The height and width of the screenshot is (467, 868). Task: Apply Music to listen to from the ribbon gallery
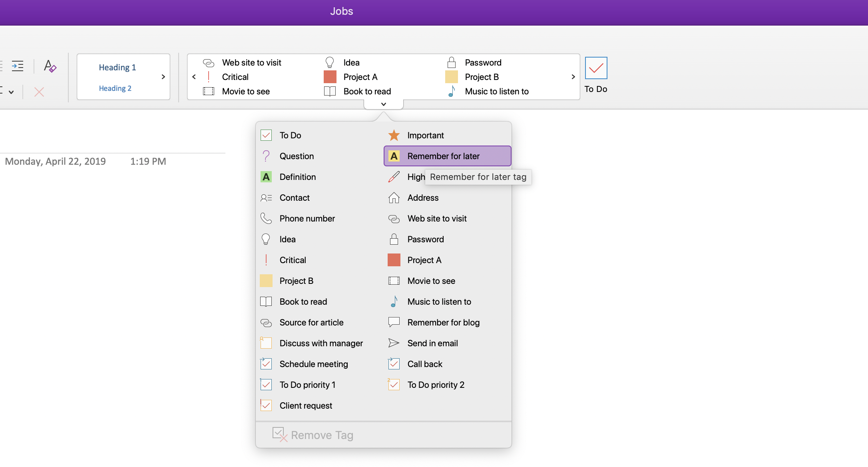point(496,92)
